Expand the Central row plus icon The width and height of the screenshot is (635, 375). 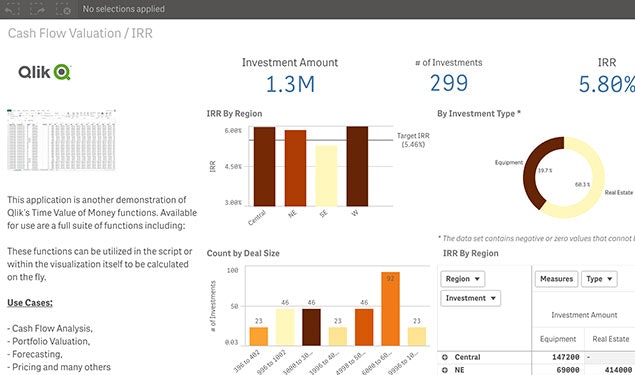pos(445,357)
